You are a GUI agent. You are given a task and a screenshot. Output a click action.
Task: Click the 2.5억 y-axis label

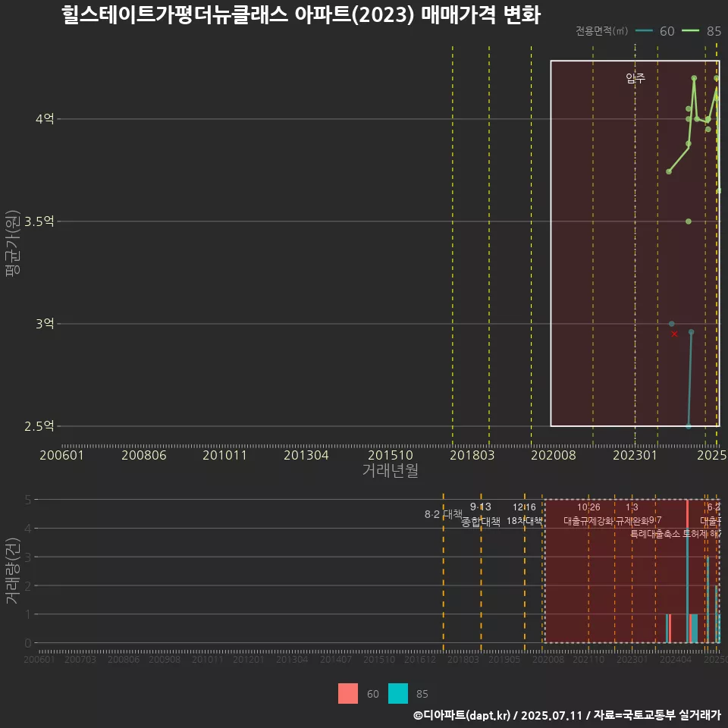tap(39, 426)
